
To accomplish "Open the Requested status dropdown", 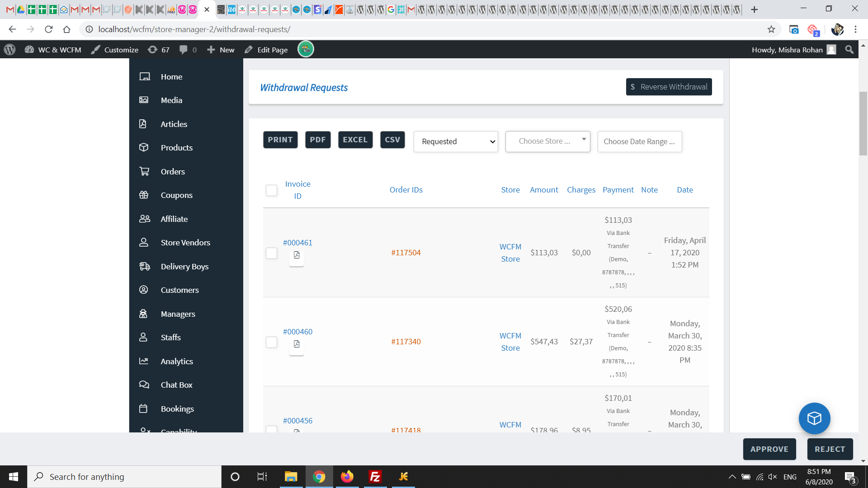I will (456, 141).
